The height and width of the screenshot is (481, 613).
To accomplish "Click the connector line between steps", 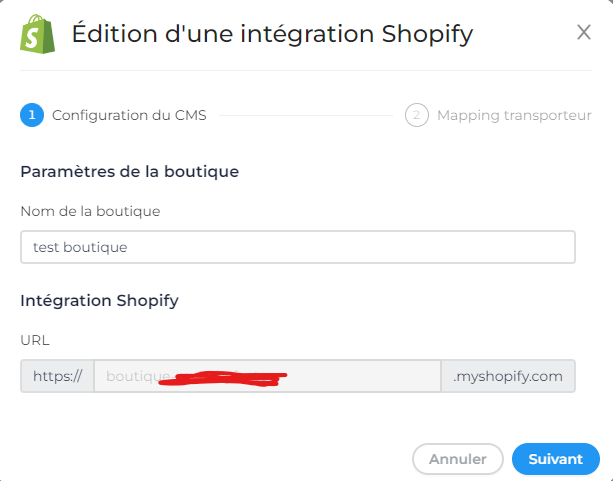I will (x=306, y=115).
